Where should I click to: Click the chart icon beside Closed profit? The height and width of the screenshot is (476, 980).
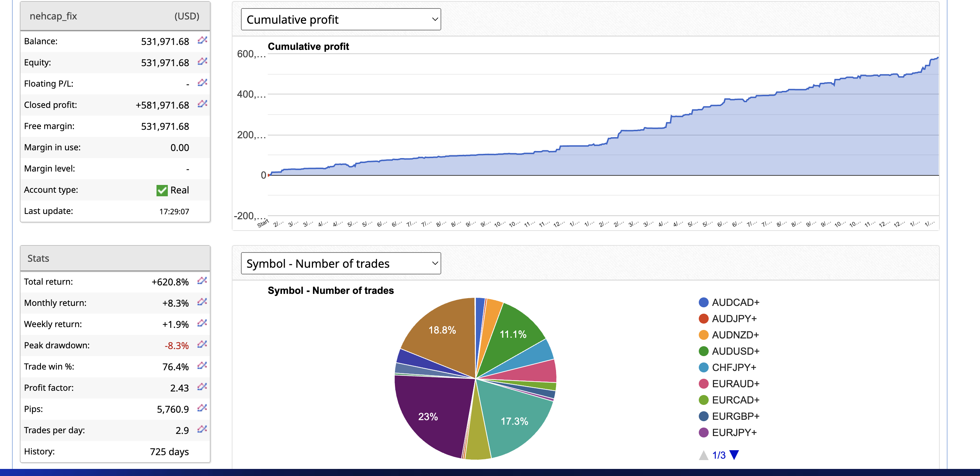tap(202, 104)
